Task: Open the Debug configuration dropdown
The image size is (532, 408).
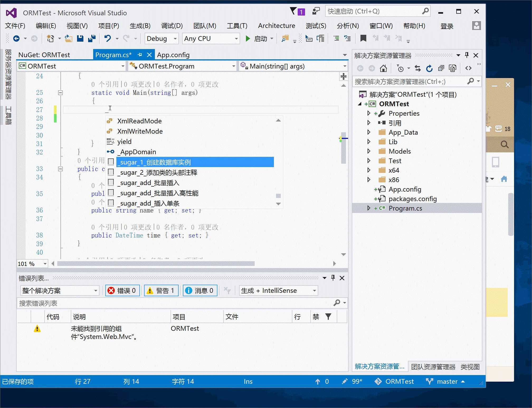Action: click(x=175, y=39)
